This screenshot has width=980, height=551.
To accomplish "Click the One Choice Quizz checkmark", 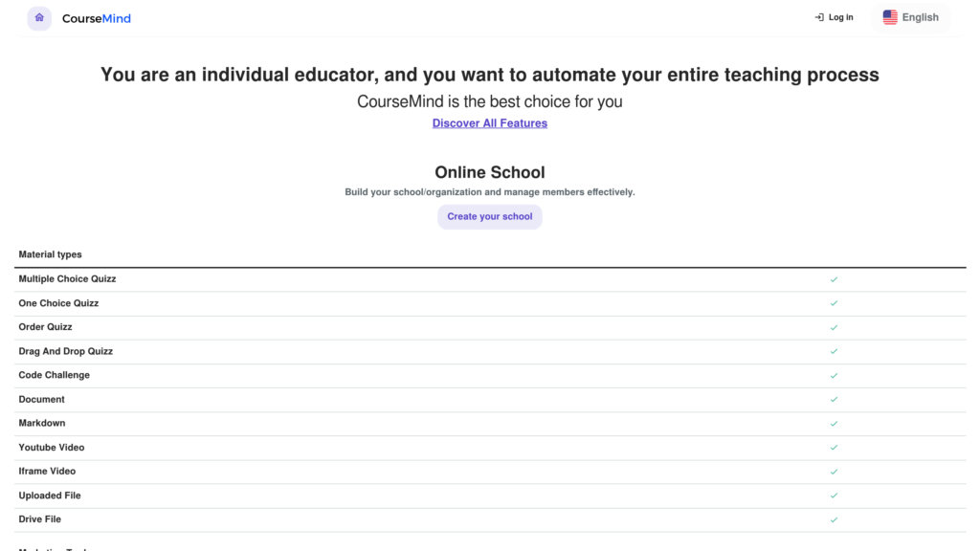I will (834, 303).
